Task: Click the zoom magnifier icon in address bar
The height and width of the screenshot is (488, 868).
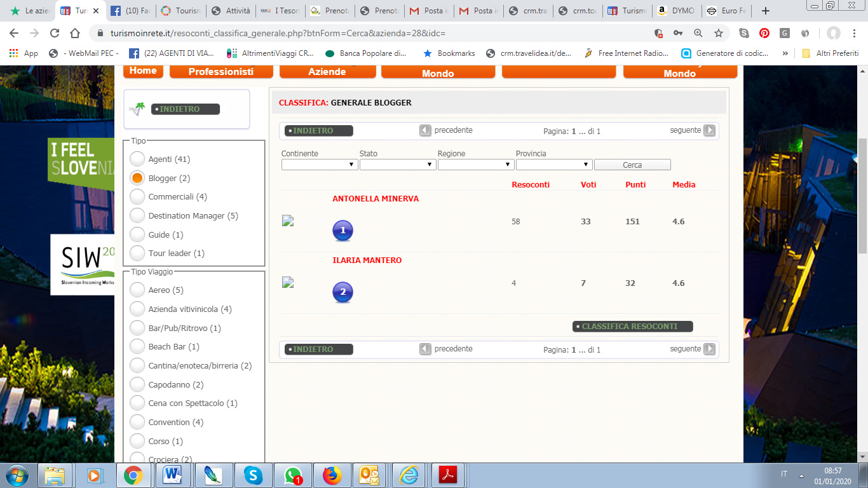Action: [x=698, y=33]
